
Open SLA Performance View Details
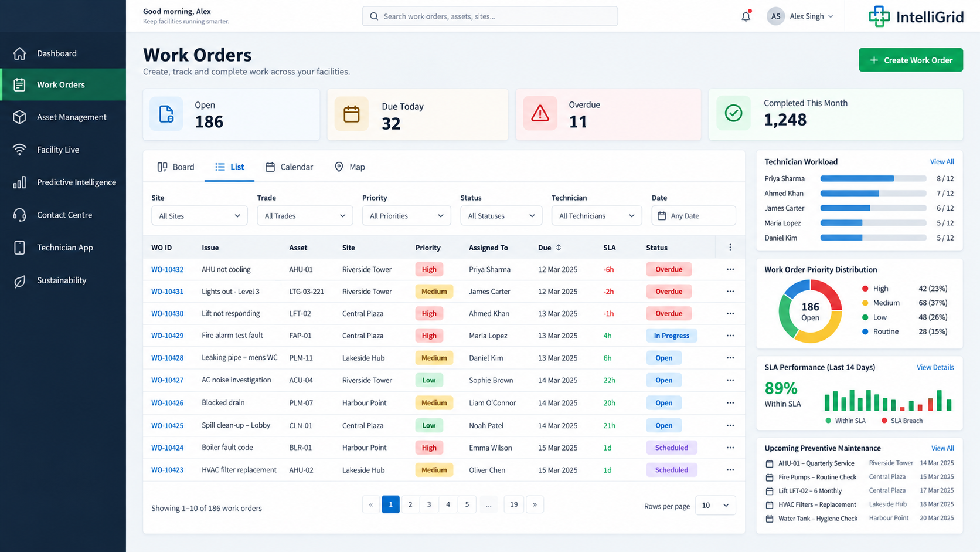point(935,367)
